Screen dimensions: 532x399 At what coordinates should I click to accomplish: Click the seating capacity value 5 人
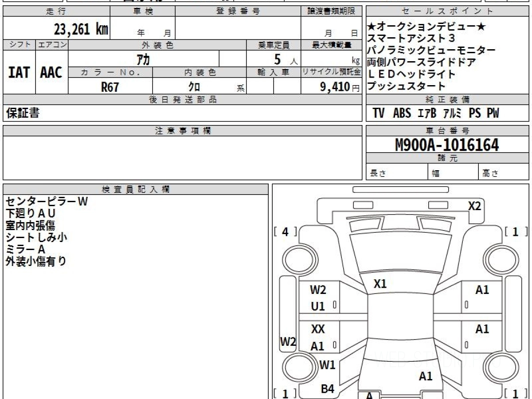pos(286,59)
